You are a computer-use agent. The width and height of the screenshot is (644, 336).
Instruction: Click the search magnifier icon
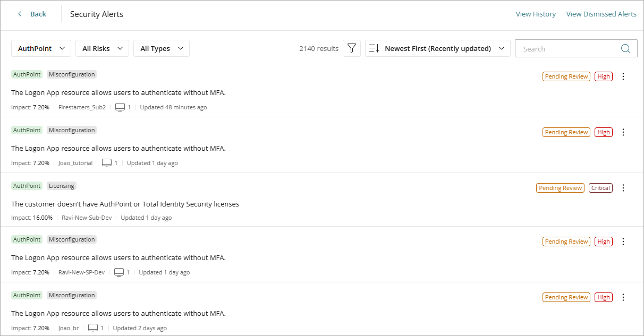coord(626,48)
